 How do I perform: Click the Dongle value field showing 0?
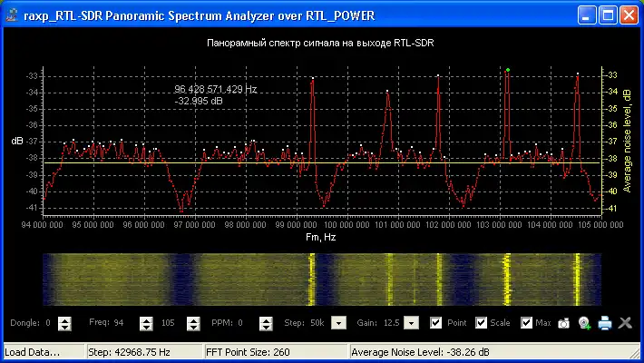pos(48,323)
